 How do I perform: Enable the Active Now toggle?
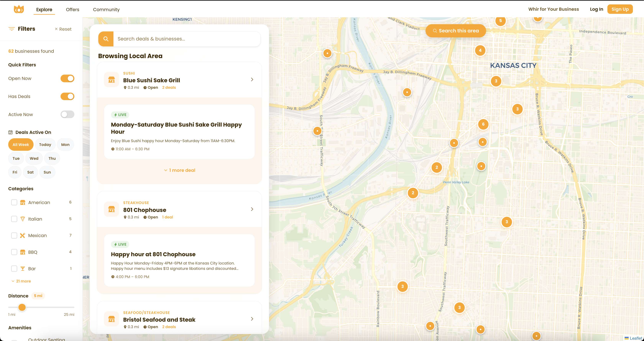(67, 114)
